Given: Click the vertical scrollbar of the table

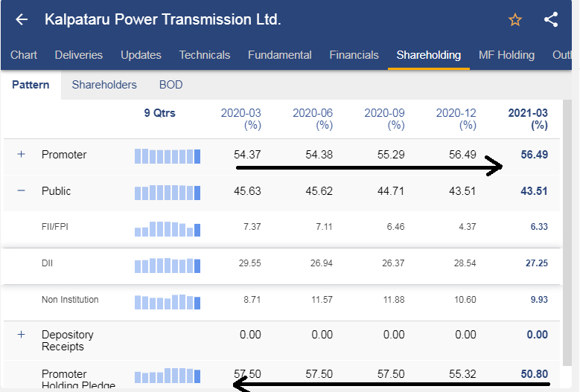Looking at the screenshot, I should [x=567, y=233].
